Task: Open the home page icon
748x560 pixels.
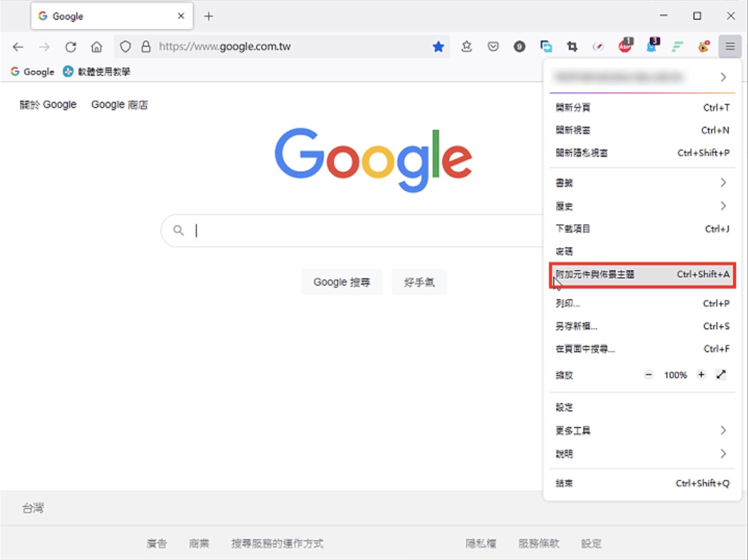Action: coord(97,47)
